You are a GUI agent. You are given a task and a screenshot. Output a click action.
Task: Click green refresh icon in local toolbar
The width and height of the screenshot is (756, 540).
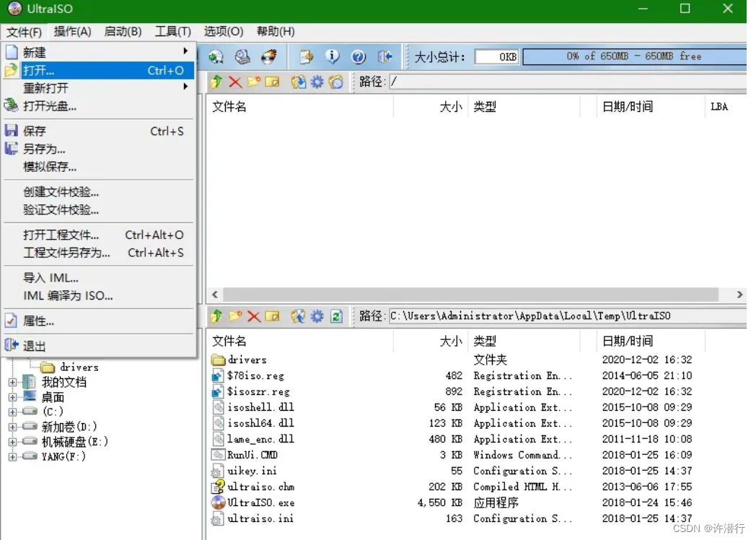(336, 316)
